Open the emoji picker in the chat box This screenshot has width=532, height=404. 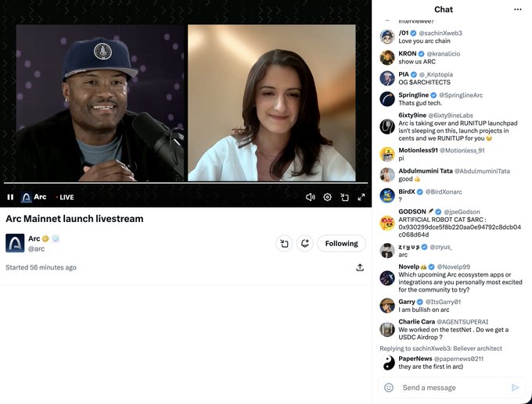[x=389, y=388]
